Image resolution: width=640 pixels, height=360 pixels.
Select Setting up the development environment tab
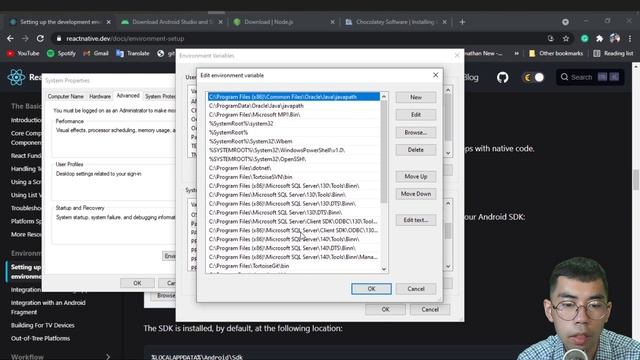coord(59,22)
